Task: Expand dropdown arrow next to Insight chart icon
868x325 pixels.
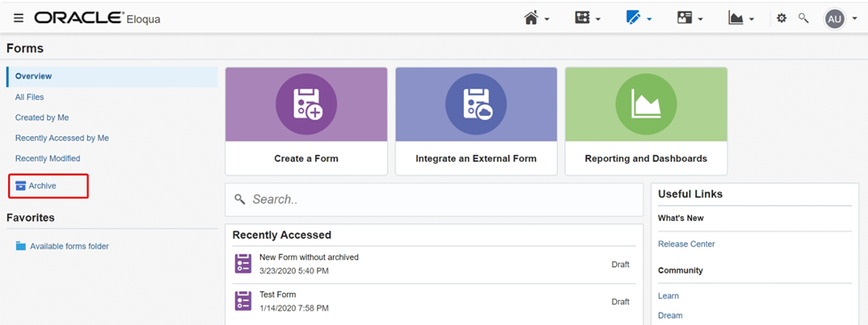Action: [x=751, y=20]
